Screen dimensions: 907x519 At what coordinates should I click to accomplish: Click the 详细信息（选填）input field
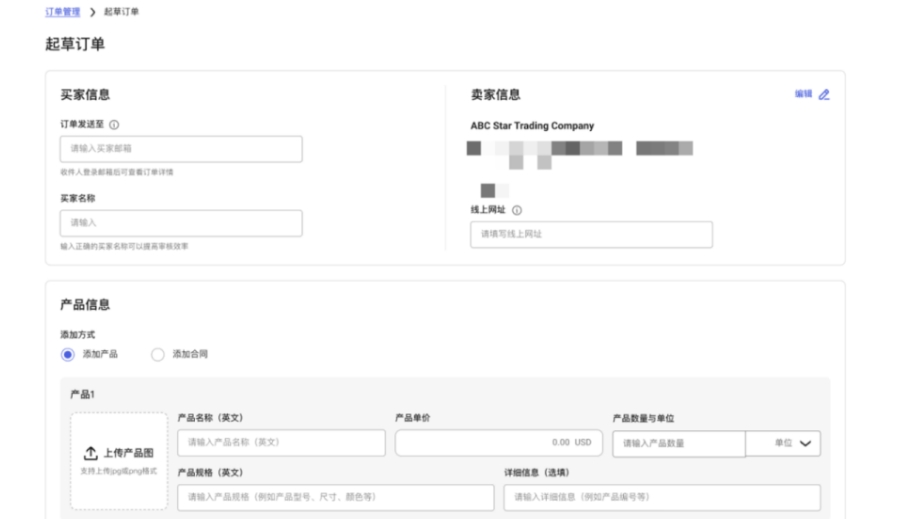[x=662, y=497]
